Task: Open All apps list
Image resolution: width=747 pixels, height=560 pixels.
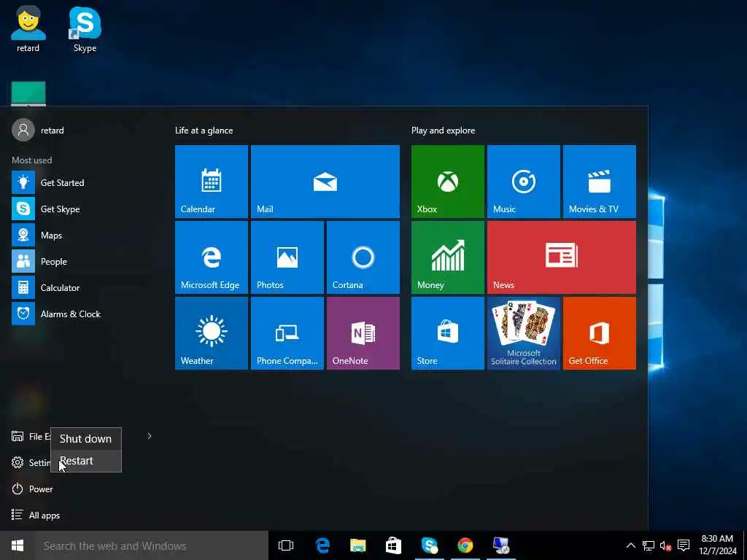Action: [x=36, y=516]
